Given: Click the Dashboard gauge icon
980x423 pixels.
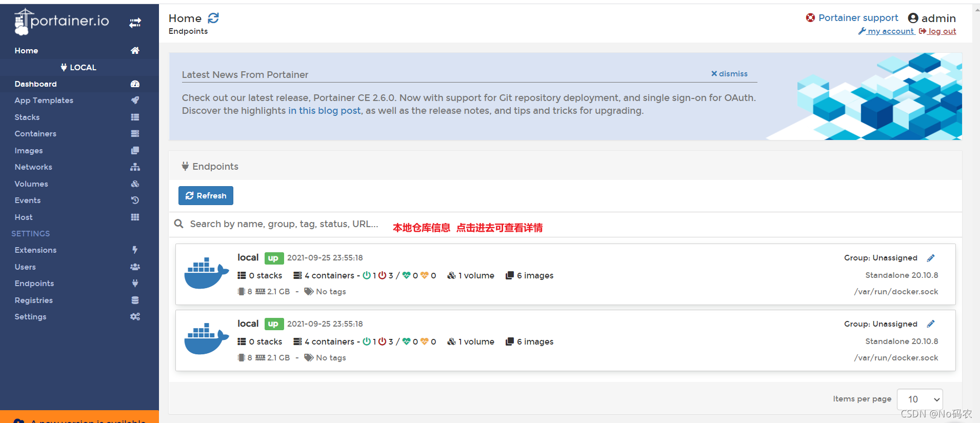Looking at the screenshot, I should [x=135, y=84].
